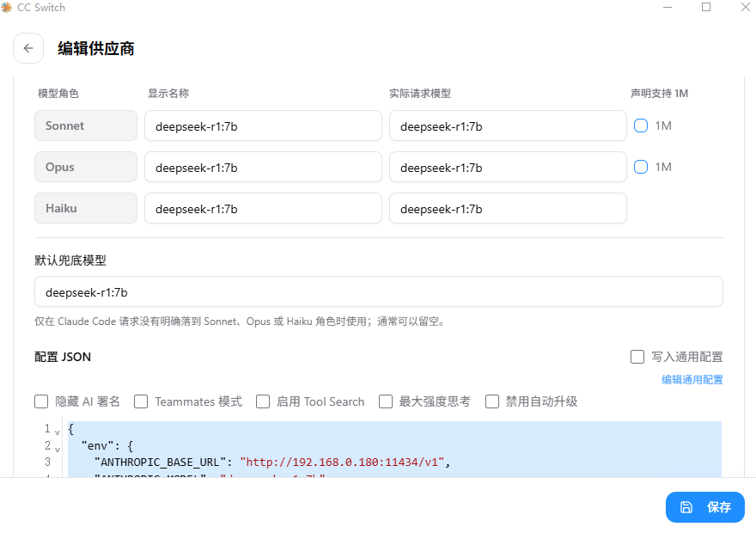Enable 最大强度思考 checkbox

click(386, 401)
